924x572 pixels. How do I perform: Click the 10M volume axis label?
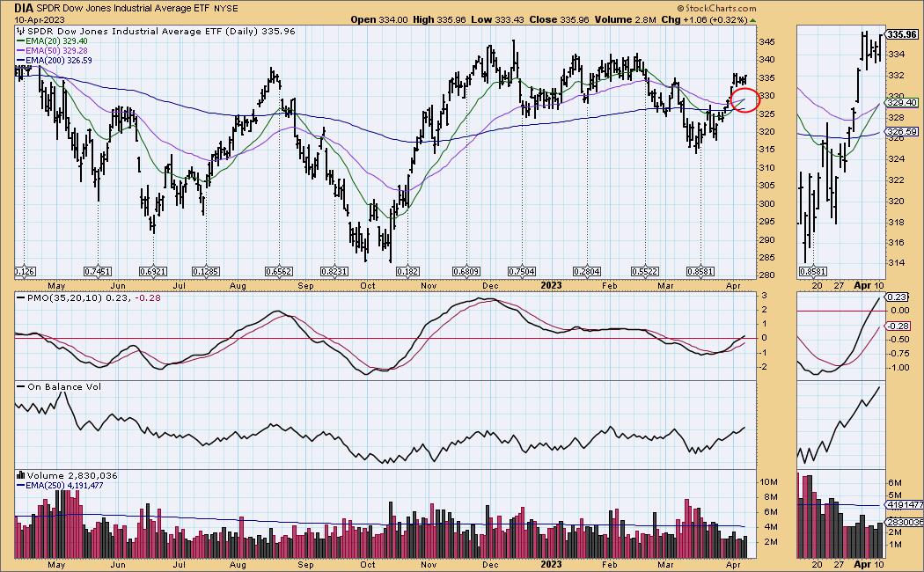pyautogui.click(x=768, y=482)
